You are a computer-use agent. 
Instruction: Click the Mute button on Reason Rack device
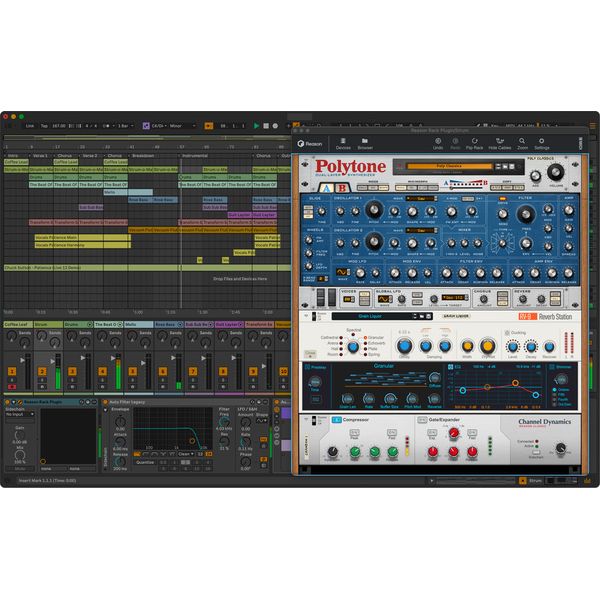pyautogui.click(x=20, y=468)
